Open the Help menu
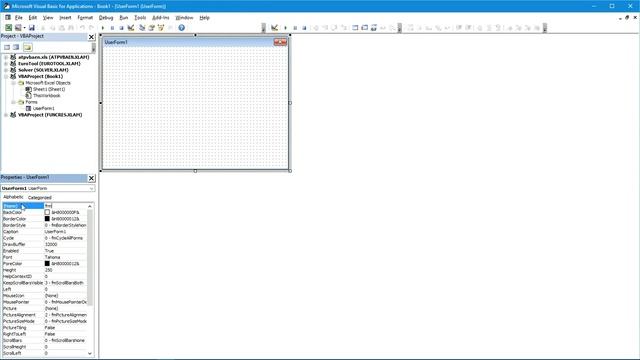This screenshot has height=360, width=640. [204, 18]
